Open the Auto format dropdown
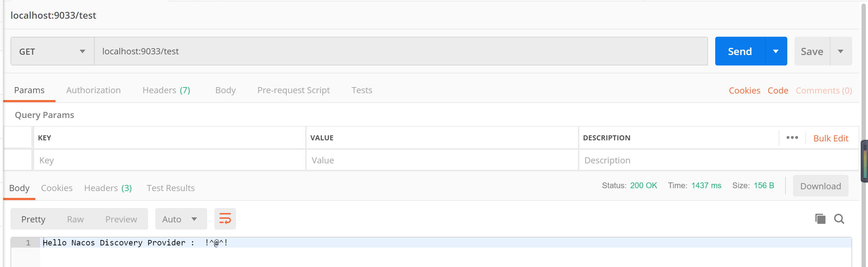Screen dimensions: 868x267 pyautogui.click(x=181, y=219)
